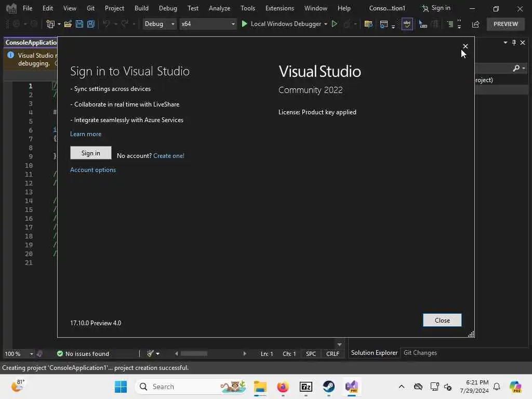Close the sign-in dialog with X

(465, 46)
